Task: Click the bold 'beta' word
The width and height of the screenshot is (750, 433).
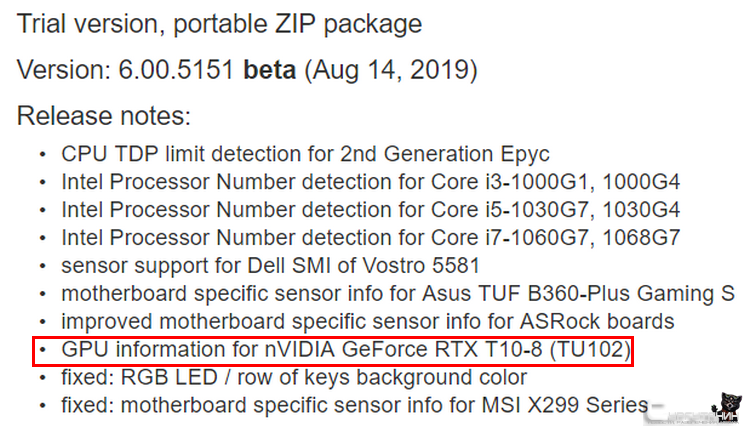Action: click(270, 70)
